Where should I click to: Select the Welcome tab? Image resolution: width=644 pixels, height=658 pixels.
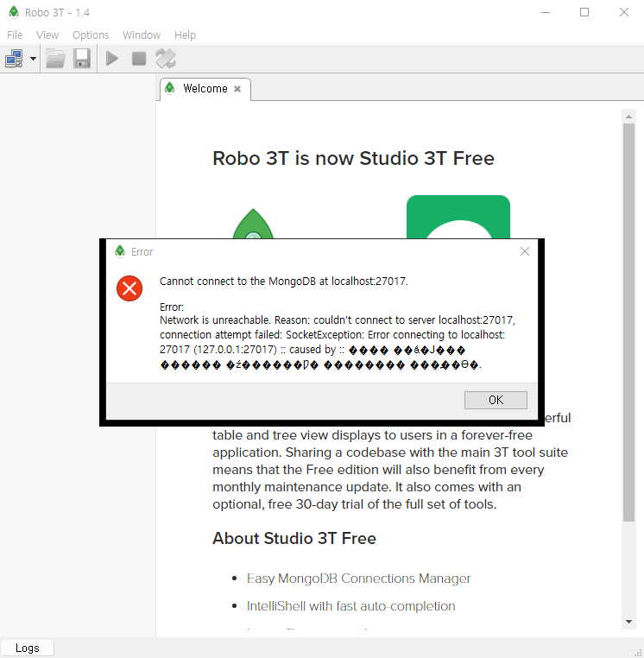pos(205,89)
